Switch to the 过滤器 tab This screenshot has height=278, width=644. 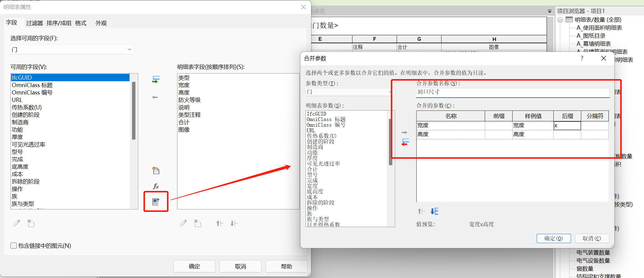(x=34, y=23)
